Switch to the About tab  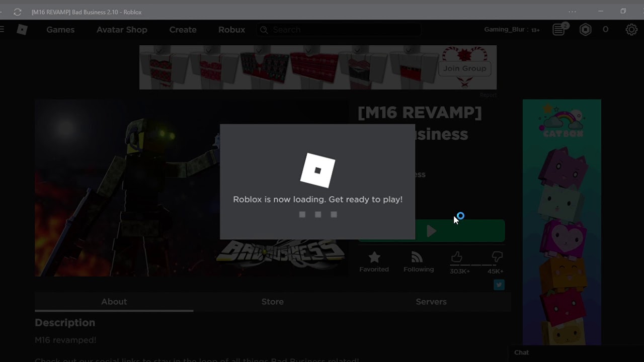[x=114, y=302]
